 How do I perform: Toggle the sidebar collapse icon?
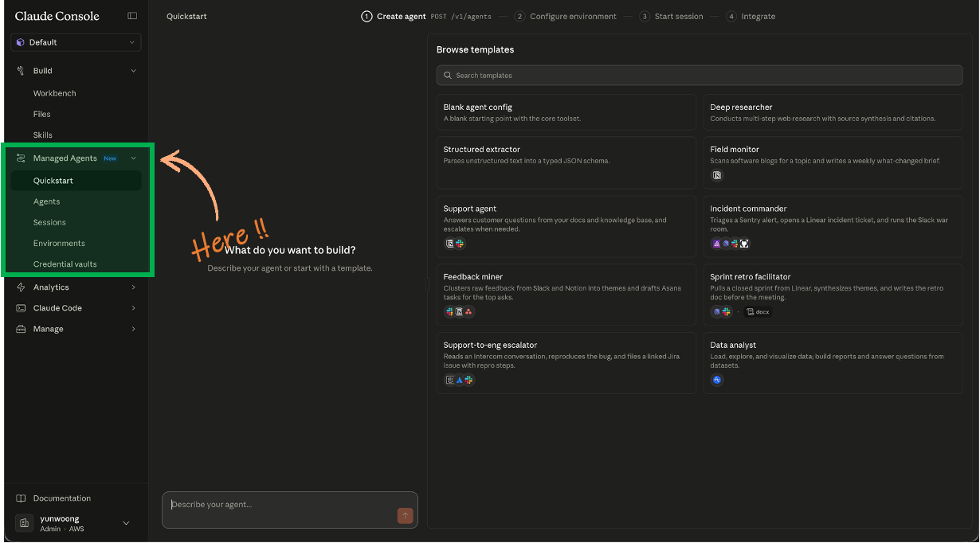coord(132,16)
